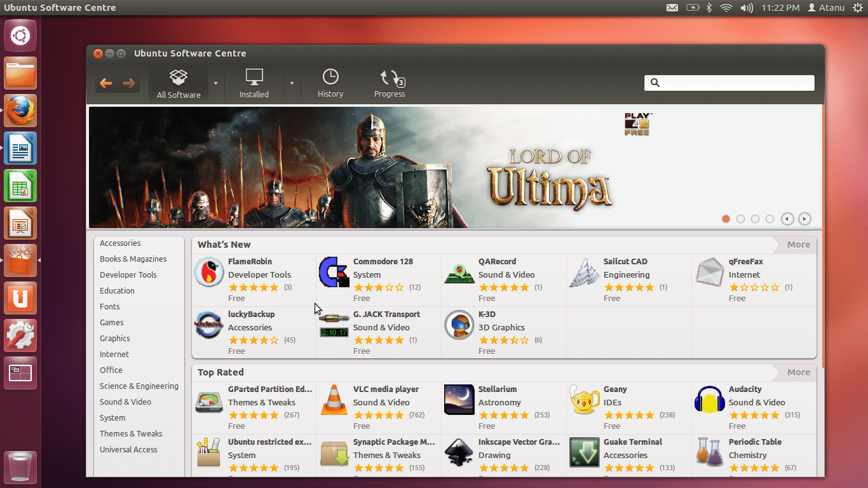Screen dimensions: 868x488
Task: Open the battery indicator menu
Action: click(x=693, y=8)
